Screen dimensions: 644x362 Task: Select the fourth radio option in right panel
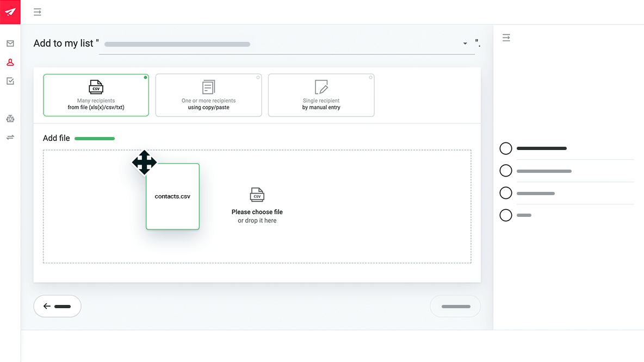pos(506,215)
